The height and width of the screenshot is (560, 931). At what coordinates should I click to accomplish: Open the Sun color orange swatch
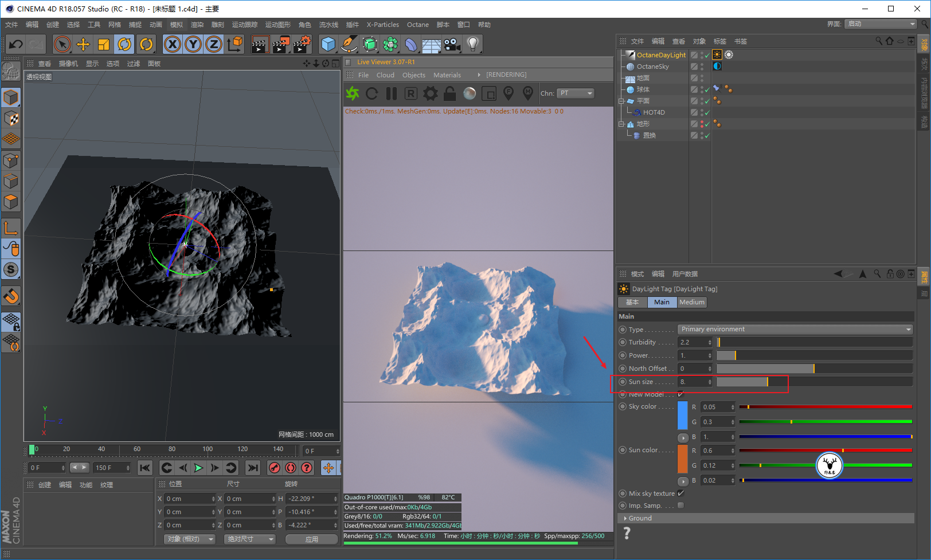pyautogui.click(x=683, y=459)
